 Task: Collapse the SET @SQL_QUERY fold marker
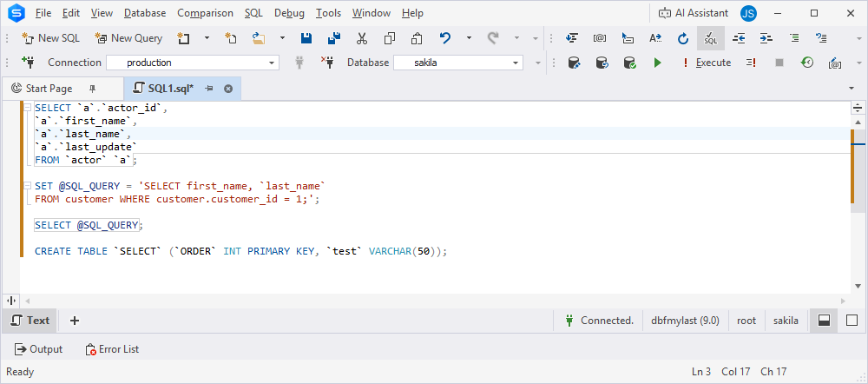pyautogui.click(x=27, y=186)
